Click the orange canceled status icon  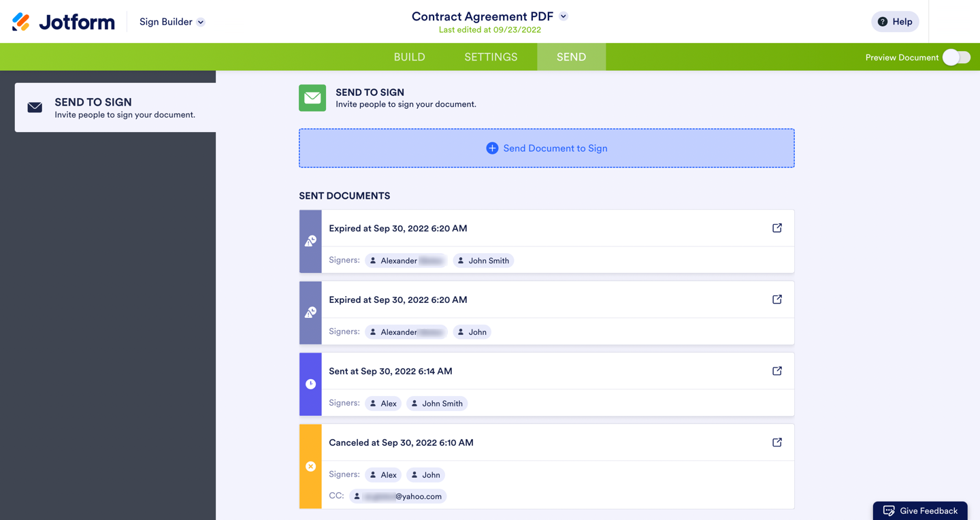point(310,466)
